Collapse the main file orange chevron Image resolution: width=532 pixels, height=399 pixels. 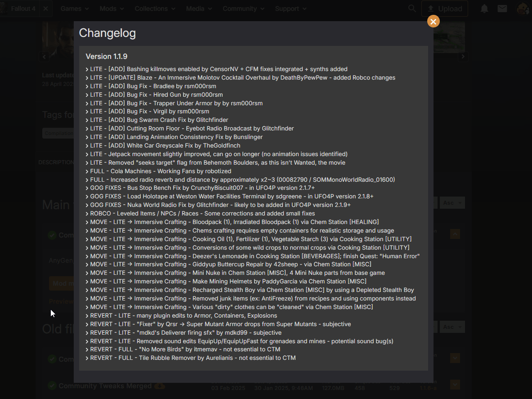pos(455,234)
